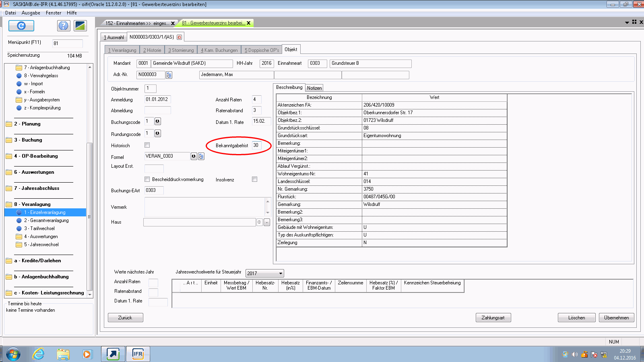Enable the Bescheiddruckvormerkung checkbox
The image size is (644, 362).
147,179
